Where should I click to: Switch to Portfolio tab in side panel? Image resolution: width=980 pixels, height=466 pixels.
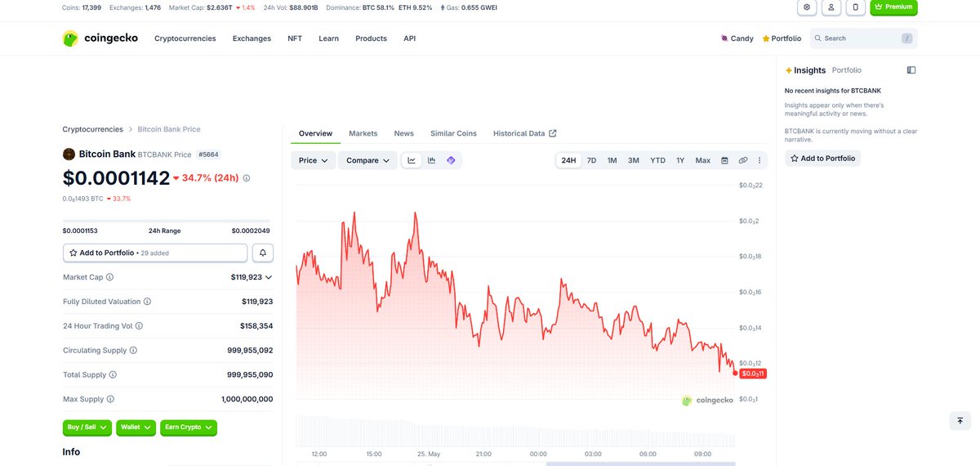pos(847,70)
